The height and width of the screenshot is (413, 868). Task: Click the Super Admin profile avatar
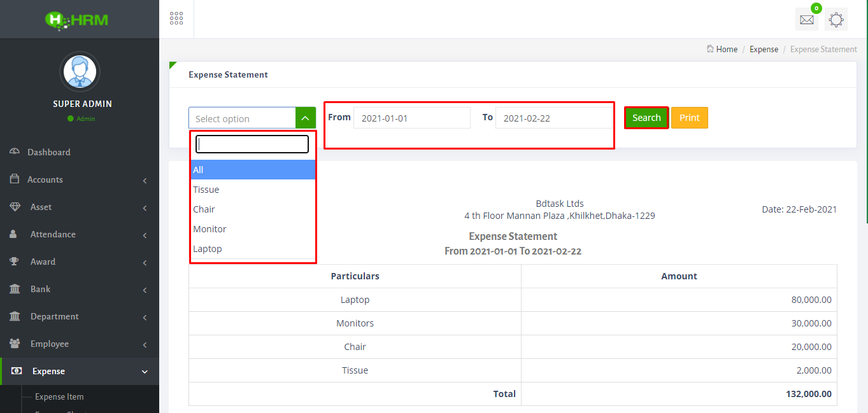(x=80, y=71)
